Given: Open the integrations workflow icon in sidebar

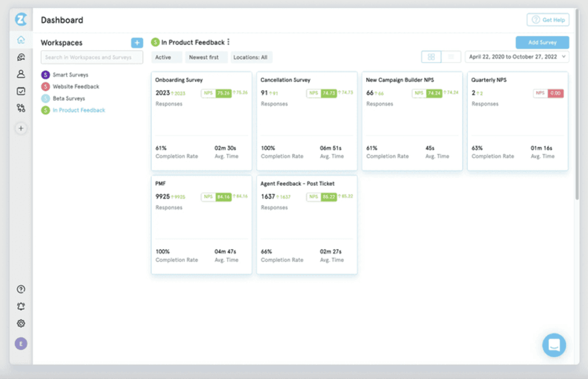Looking at the screenshot, I should pyautogui.click(x=21, y=108).
